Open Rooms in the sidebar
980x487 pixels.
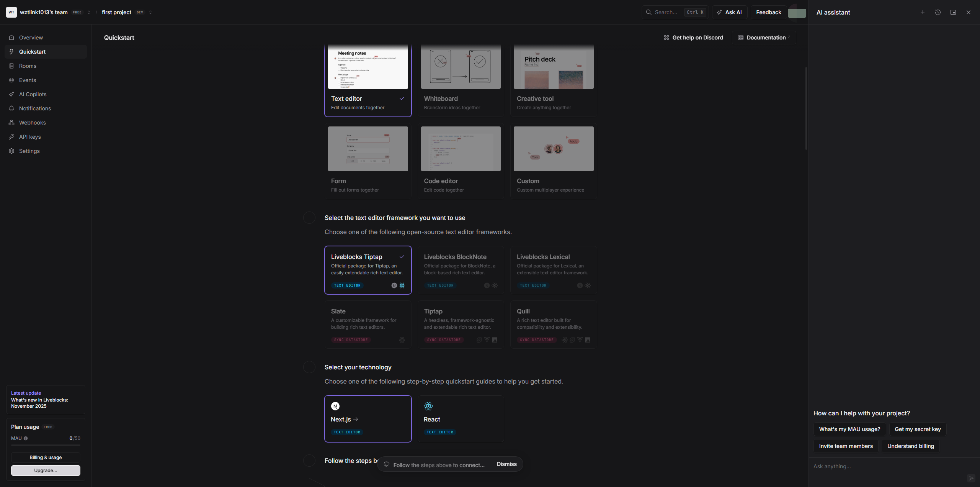(28, 66)
